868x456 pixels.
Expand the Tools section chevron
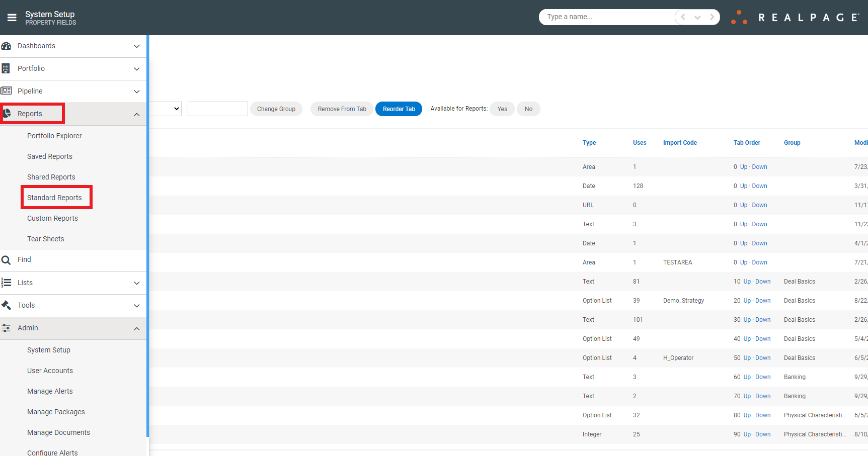(136, 306)
